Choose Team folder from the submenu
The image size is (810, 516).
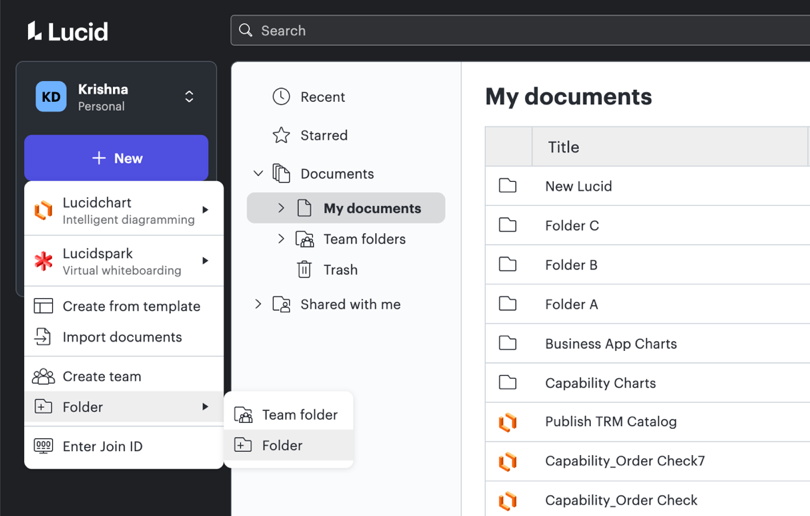pyautogui.click(x=289, y=415)
